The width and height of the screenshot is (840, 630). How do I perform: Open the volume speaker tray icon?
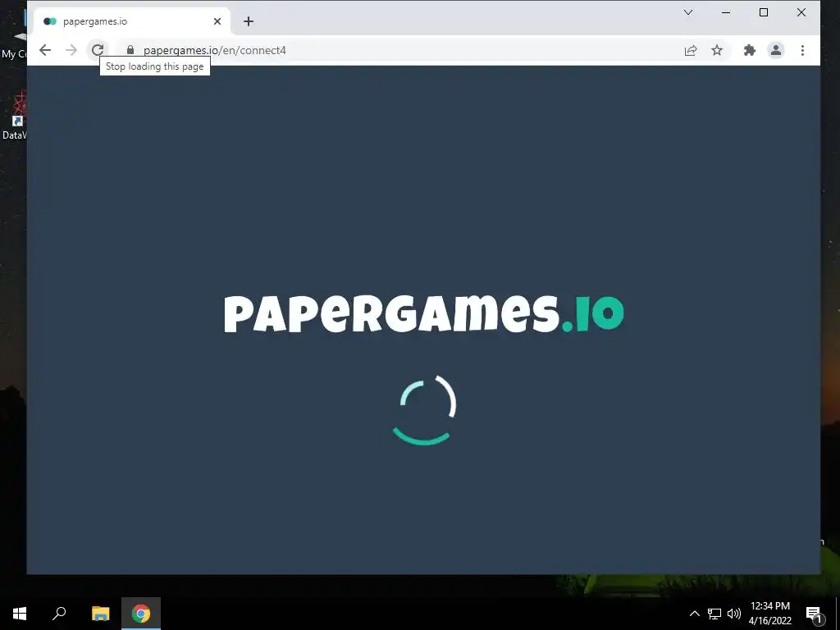733,614
